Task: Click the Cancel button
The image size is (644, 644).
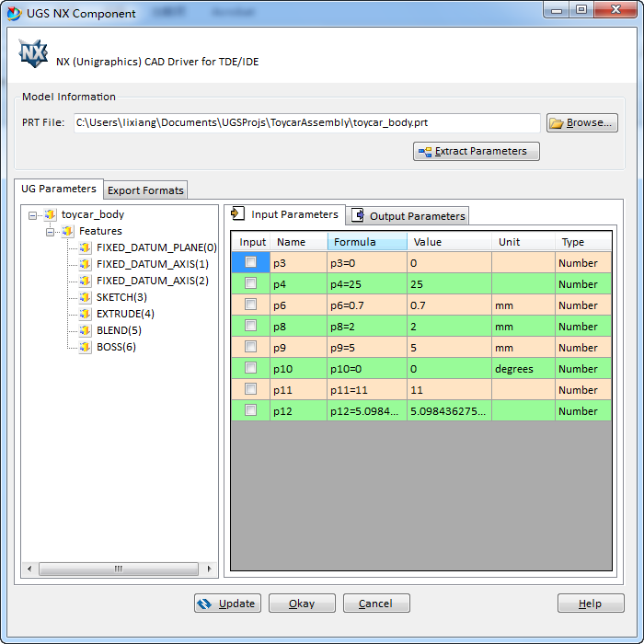Action: (376, 604)
